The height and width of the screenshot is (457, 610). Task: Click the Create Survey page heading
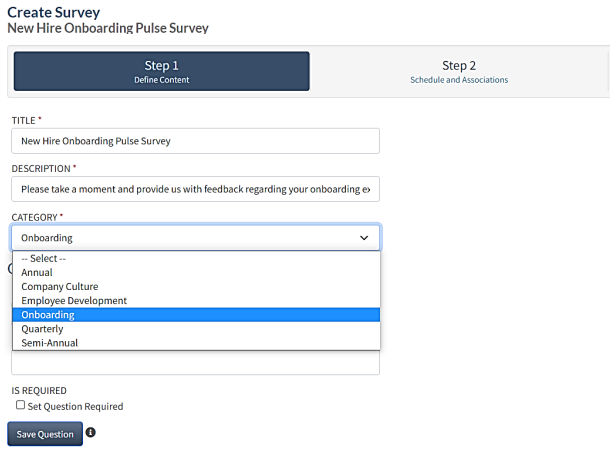pos(54,12)
